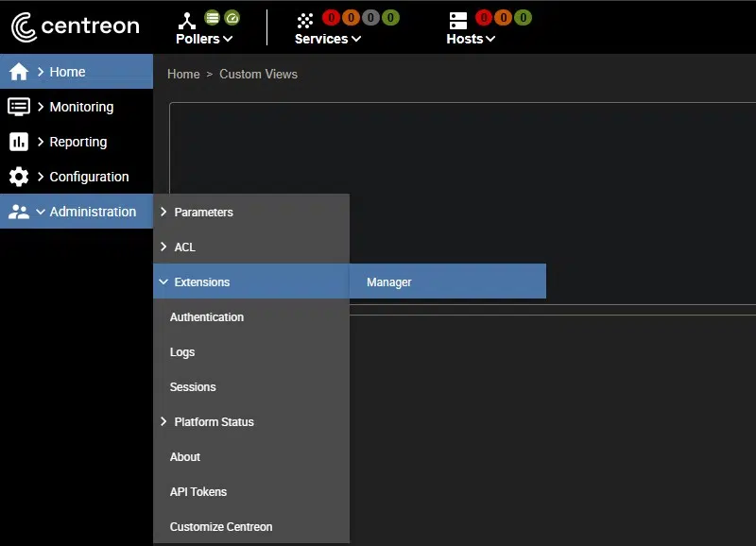756x546 pixels.
Task: Expand the Platform Status submenu
Action: coord(214,422)
